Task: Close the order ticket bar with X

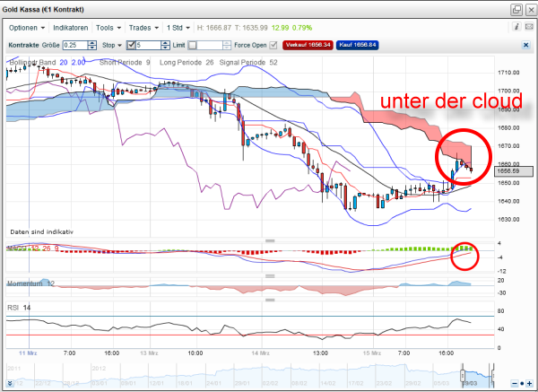Action: [x=525, y=45]
